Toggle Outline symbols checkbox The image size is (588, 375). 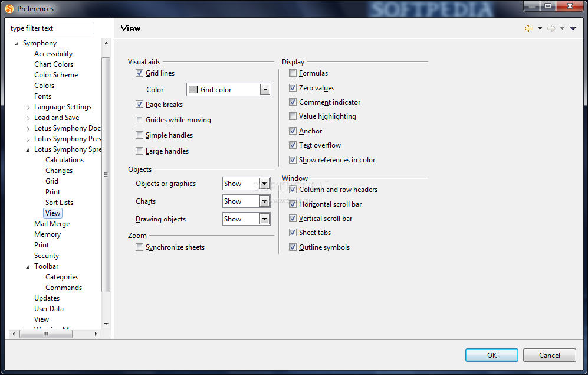pyautogui.click(x=293, y=247)
